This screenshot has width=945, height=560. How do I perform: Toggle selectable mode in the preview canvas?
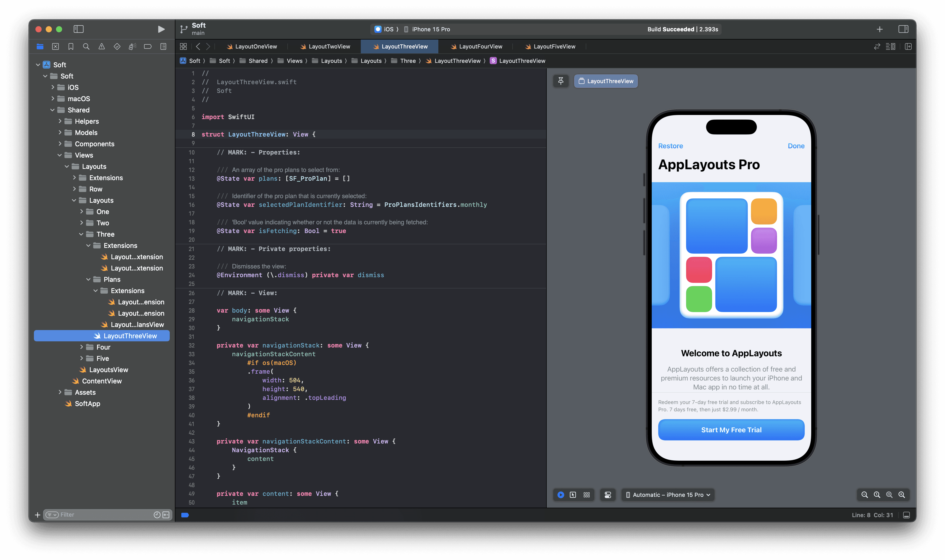click(573, 495)
